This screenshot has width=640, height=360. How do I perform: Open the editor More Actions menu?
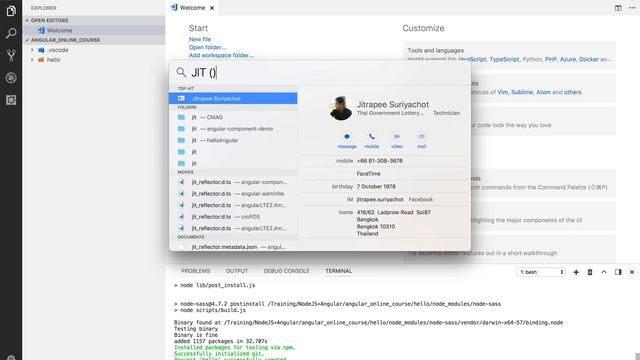(632, 8)
